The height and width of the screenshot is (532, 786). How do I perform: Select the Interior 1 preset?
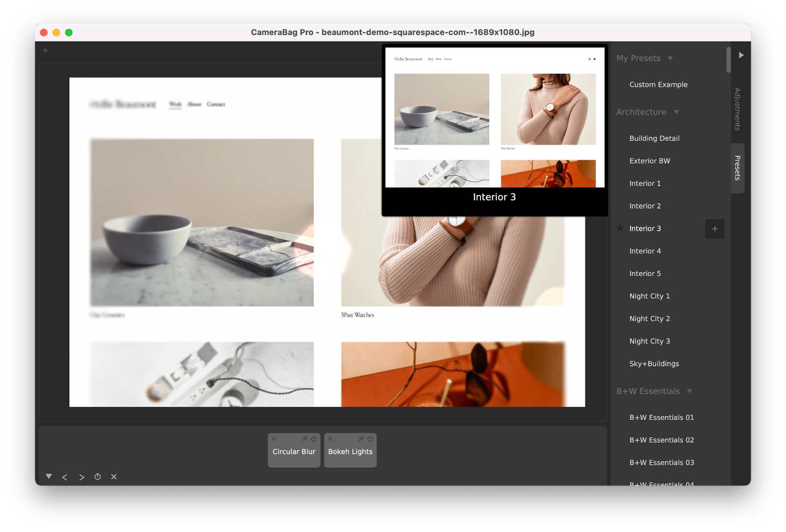[645, 184]
